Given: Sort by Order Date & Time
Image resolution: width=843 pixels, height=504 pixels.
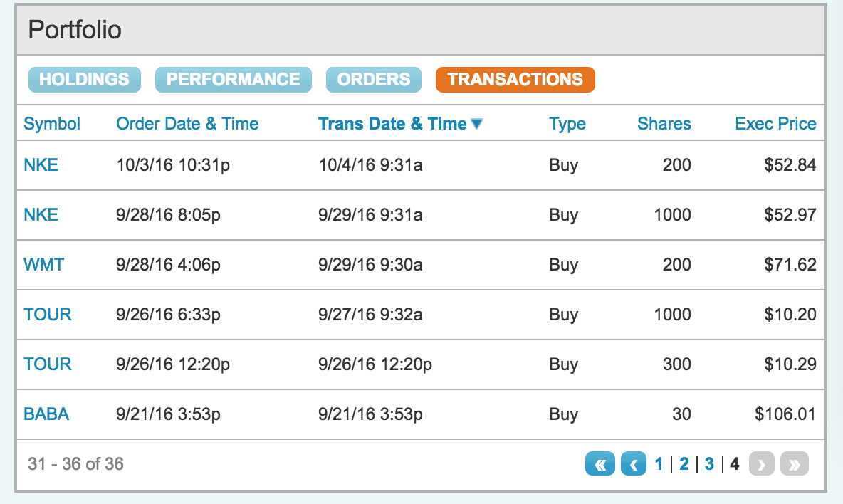Looking at the screenshot, I should pos(187,124).
